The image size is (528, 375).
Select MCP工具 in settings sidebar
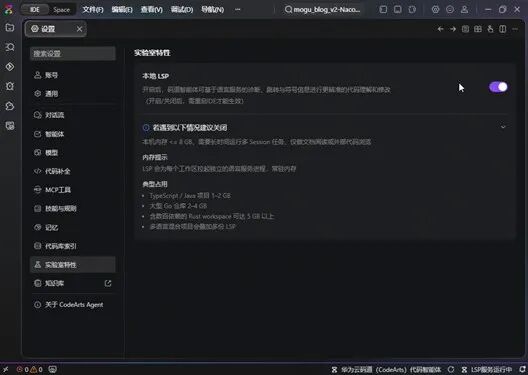click(x=73, y=190)
